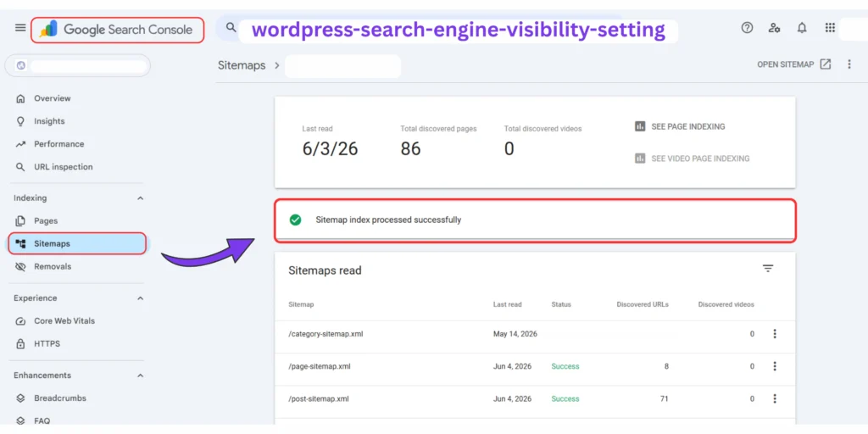The width and height of the screenshot is (868, 434).
Task: Click the Discovered videos column header
Action: click(726, 304)
